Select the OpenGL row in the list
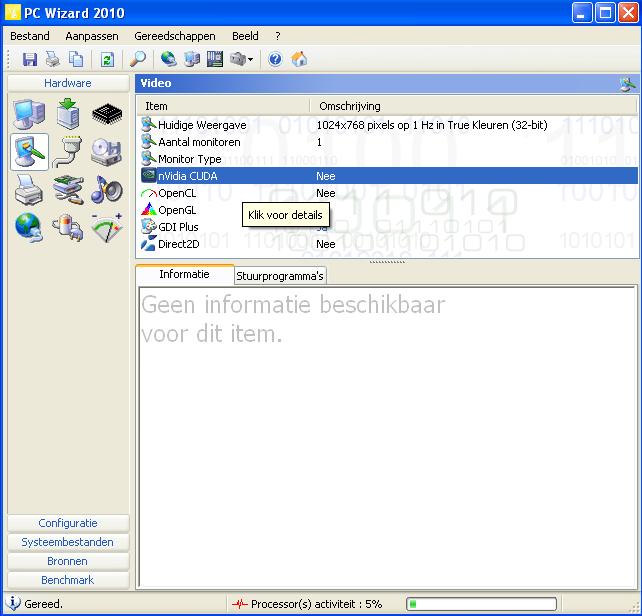Screen dimensions: 642x616 pos(177,210)
